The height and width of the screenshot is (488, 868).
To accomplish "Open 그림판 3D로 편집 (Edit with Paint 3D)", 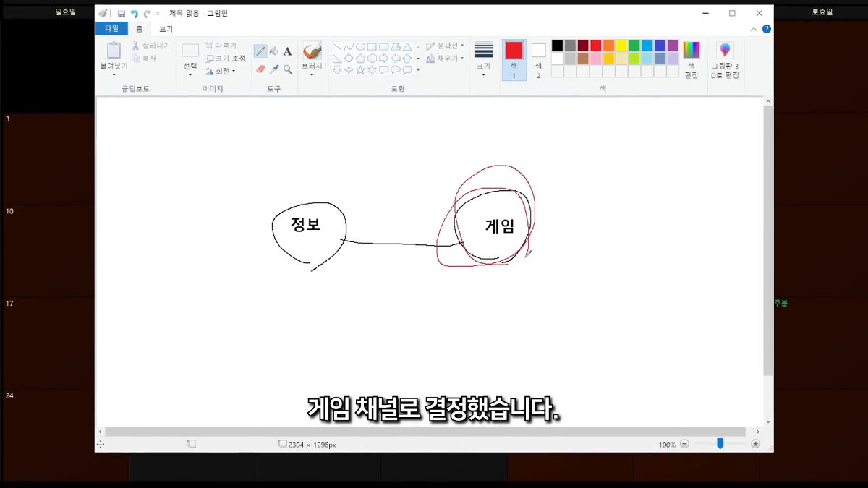I will [x=724, y=59].
